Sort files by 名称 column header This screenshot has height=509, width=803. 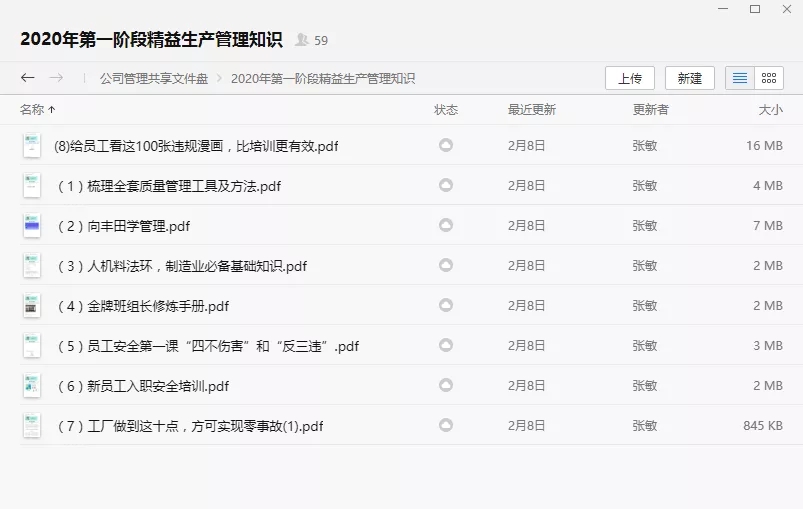pyautogui.click(x=33, y=110)
